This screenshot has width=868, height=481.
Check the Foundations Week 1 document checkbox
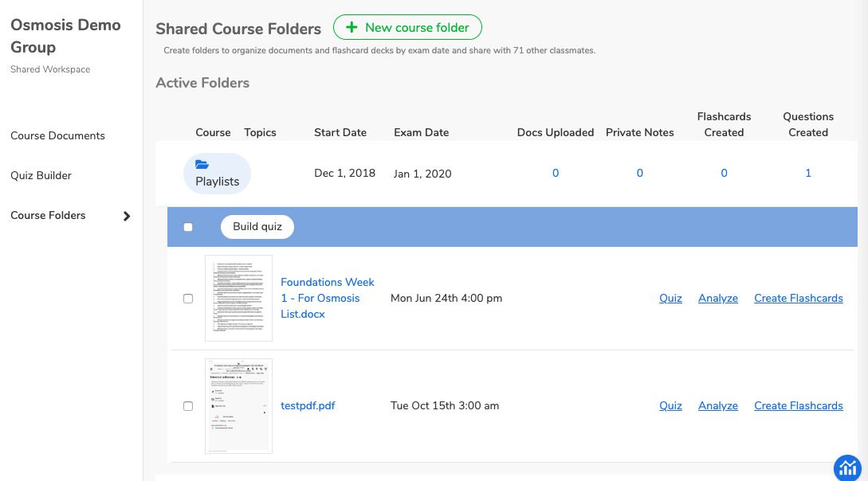(x=188, y=299)
